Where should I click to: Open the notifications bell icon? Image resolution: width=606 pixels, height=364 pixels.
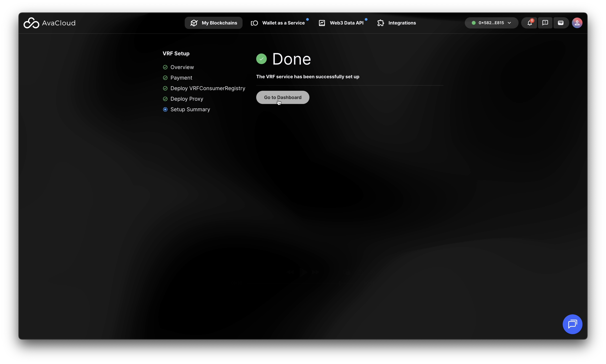tap(529, 23)
